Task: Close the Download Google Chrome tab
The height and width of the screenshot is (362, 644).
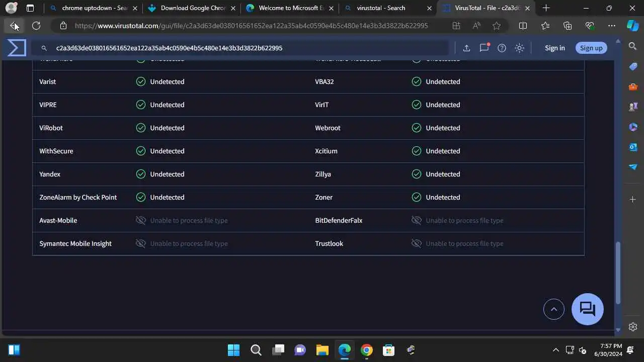Action: (233, 8)
